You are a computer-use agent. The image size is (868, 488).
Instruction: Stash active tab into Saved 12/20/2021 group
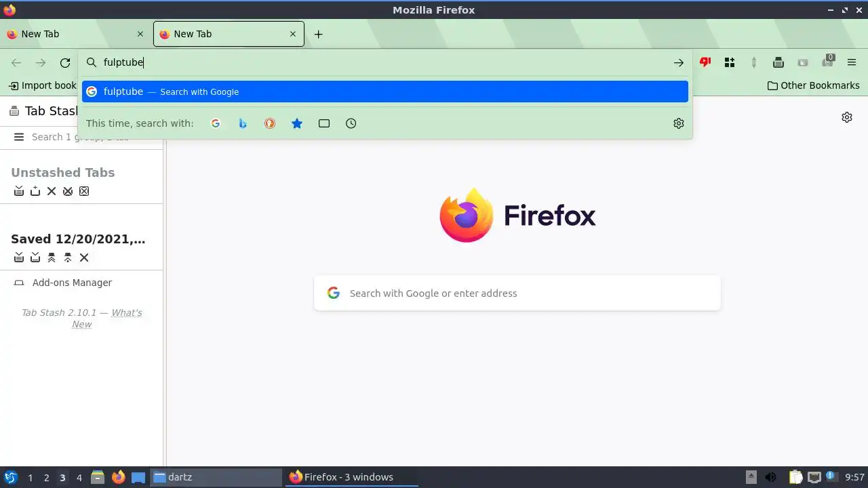click(35, 258)
